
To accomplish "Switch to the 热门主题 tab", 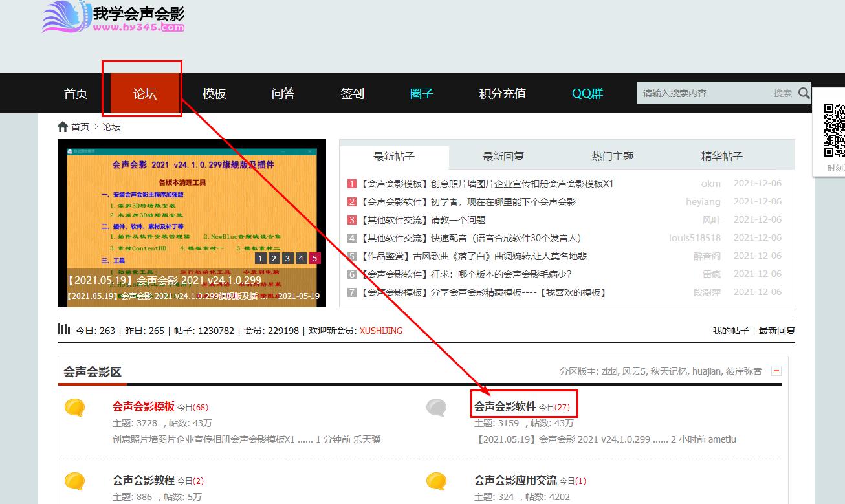I will (613, 157).
